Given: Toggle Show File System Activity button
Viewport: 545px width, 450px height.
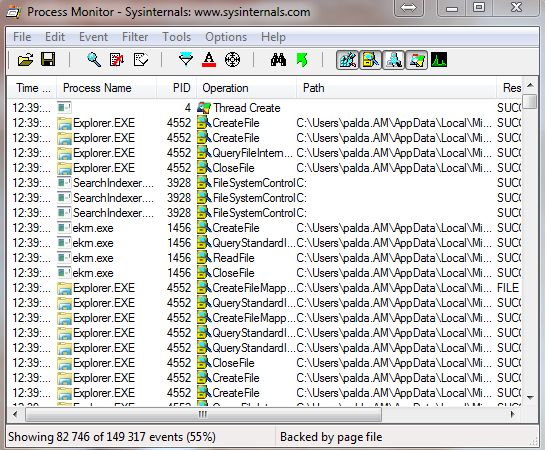Looking at the screenshot, I should point(370,60).
